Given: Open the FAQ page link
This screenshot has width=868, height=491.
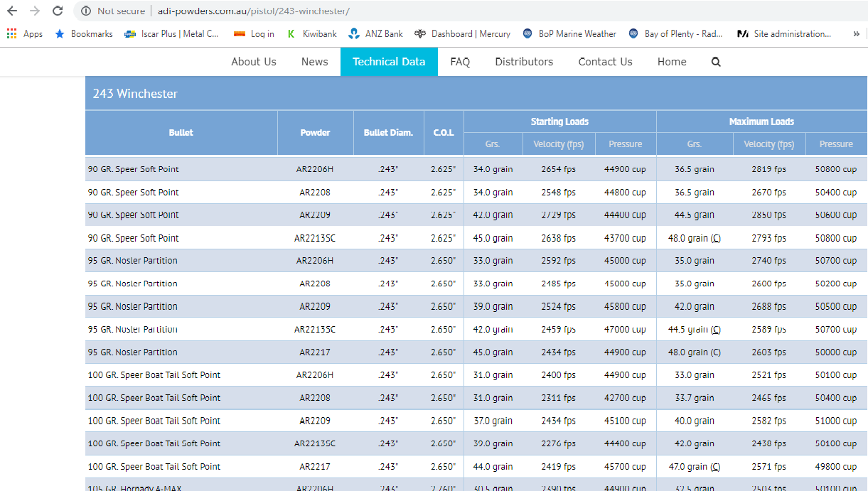Looking at the screenshot, I should pos(460,62).
